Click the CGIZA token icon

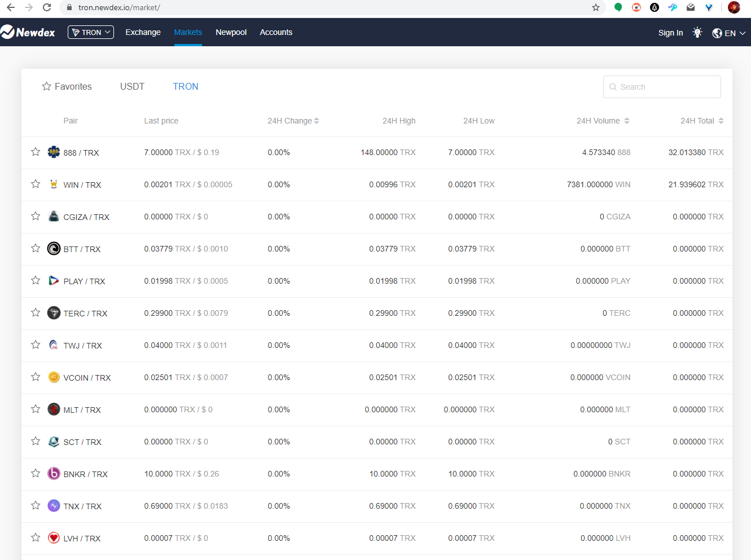click(x=54, y=217)
